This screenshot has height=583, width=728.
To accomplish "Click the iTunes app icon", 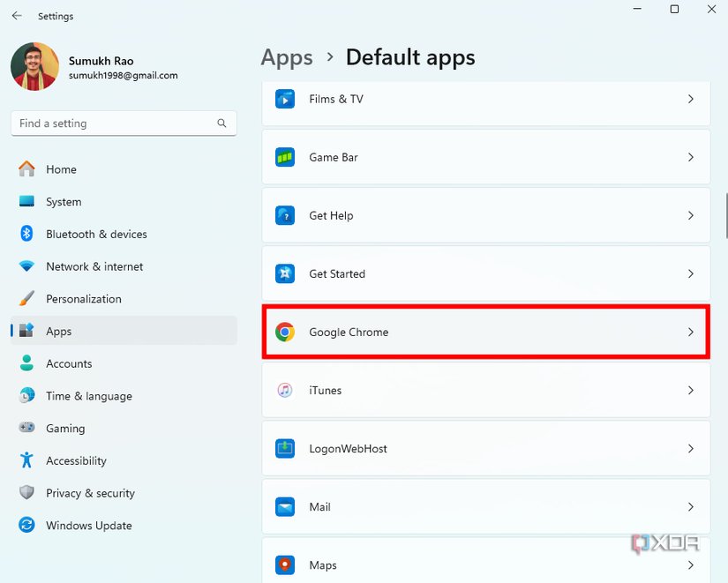I will click(284, 391).
